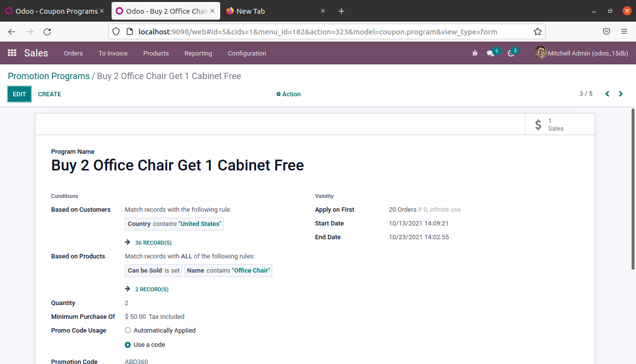This screenshot has height=364, width=636.
Task: Select Automatically Applied radio option
Action: click(128, 331)
